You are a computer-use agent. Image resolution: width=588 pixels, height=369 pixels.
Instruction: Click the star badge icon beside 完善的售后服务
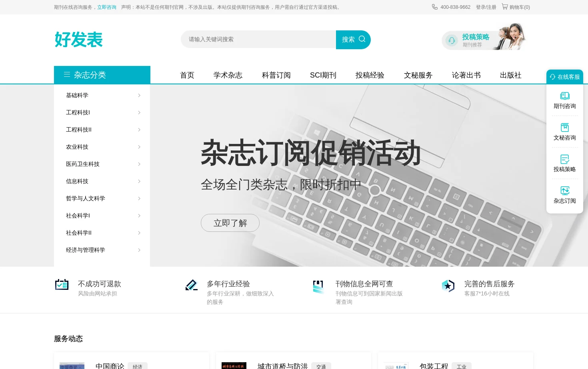448,286
